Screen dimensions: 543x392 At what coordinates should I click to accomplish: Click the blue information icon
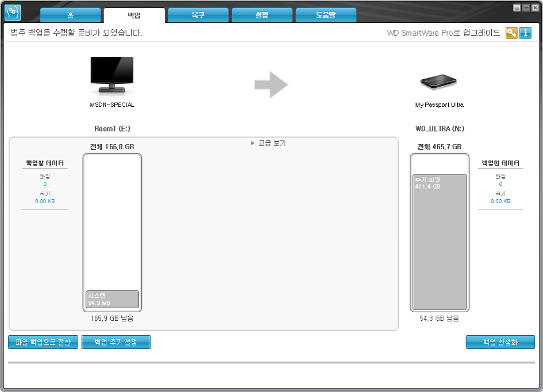[525, 33]
